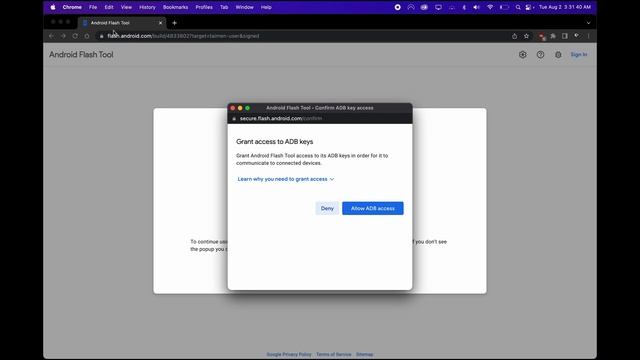Open the Chrome profile avatar
Image resolution: width=640 pixels, height=360 pixels.
point(577,36)
